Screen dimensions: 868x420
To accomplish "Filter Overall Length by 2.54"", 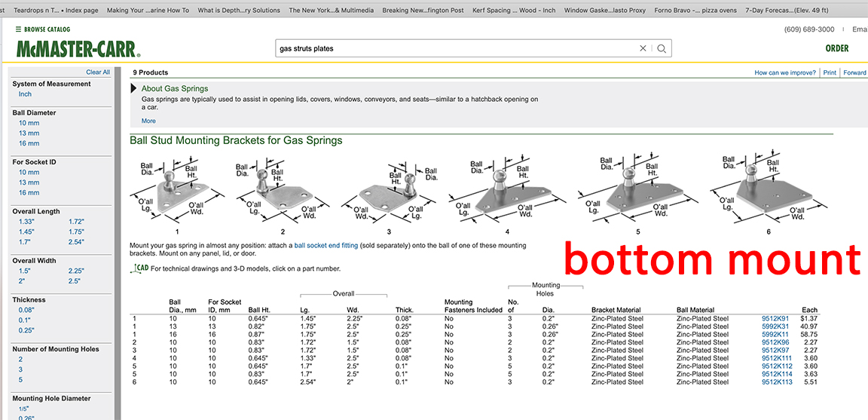I will pos(76,242).
